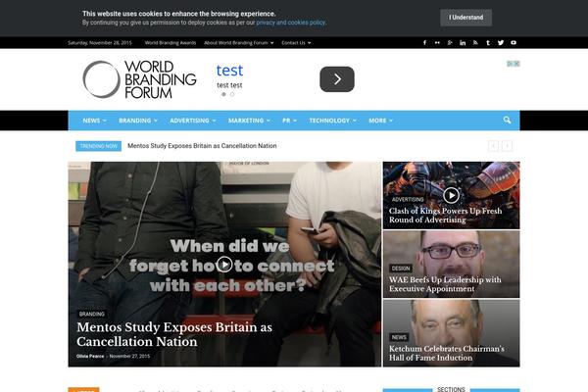Open WAE Beefs Up Leadership article
This screenshot has width=588, height=392.
tap(445, 284)
